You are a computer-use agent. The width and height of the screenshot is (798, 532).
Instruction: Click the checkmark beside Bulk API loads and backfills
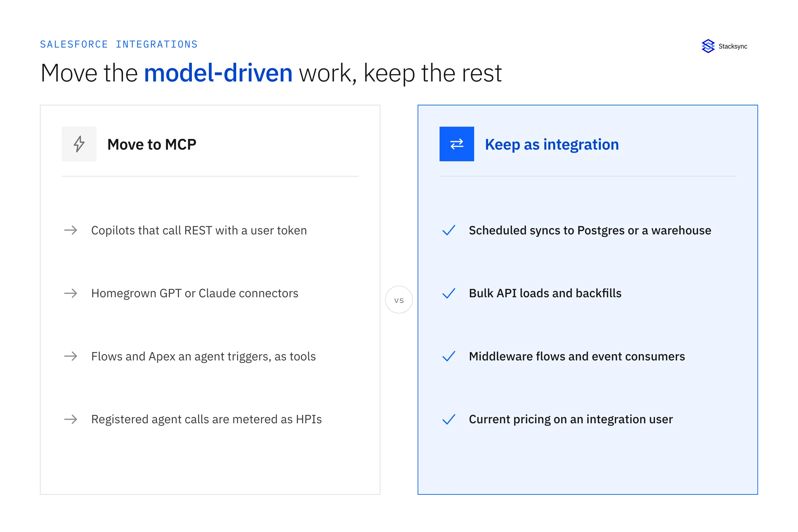tap(449, 293)
